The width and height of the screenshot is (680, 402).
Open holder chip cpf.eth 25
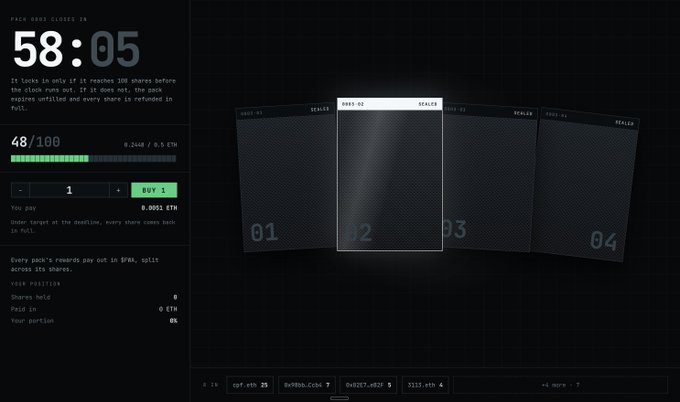click(250, 385)
